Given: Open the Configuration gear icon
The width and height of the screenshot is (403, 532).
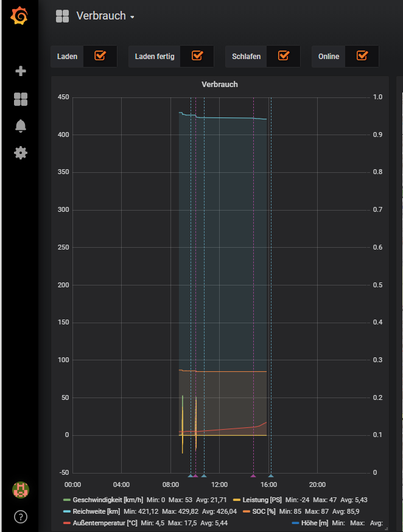Looking at the screenshot, I should 21,153.
